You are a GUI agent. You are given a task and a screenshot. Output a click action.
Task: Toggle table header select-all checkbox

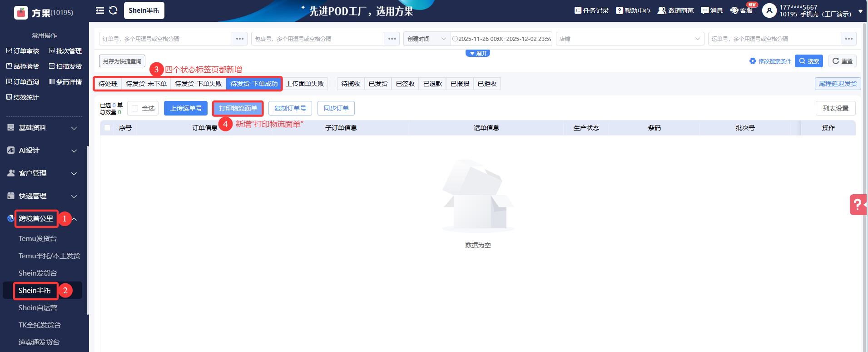(107, 128)
